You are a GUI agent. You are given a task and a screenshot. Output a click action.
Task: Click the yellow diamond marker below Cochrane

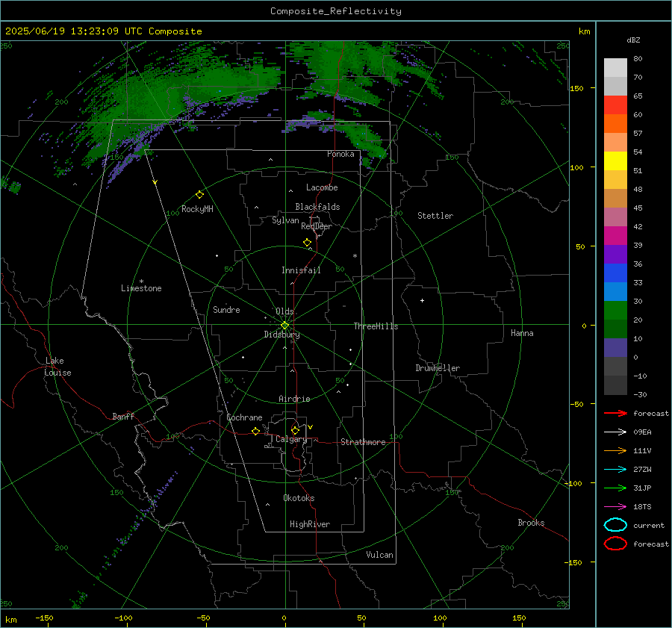pyautogui.click(x=256, y=431)
